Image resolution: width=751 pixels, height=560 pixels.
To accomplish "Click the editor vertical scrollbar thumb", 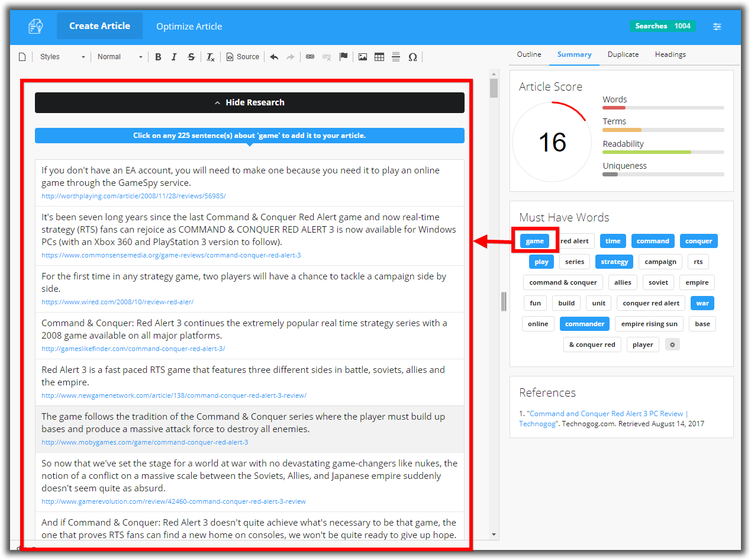I will coord(494,88).
